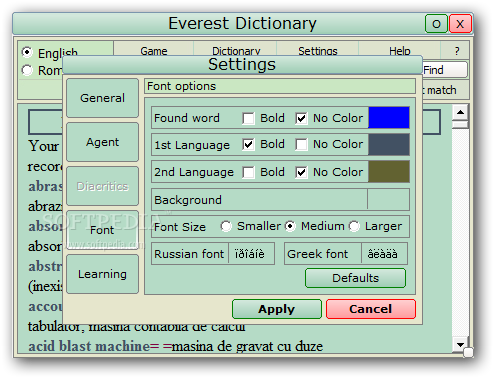The width and height of the screenshot is (494, 378).
Task: Close Everest Dictionary with the X button
Action: (460, 24)
